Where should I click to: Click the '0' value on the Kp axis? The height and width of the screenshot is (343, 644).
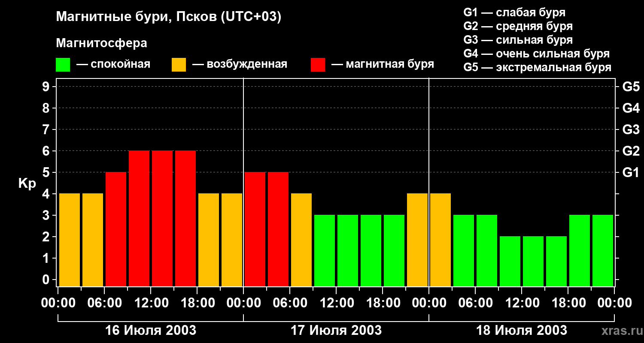[x=46, y=280]
